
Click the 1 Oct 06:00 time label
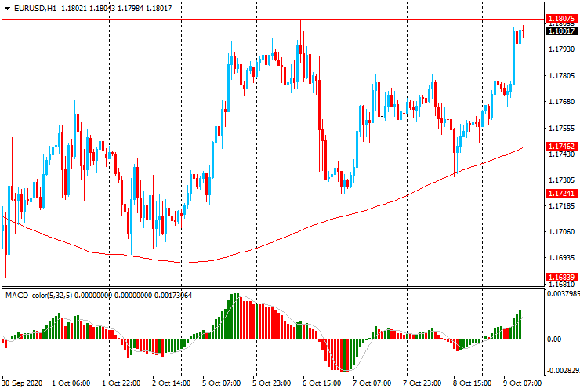point(71,383)
